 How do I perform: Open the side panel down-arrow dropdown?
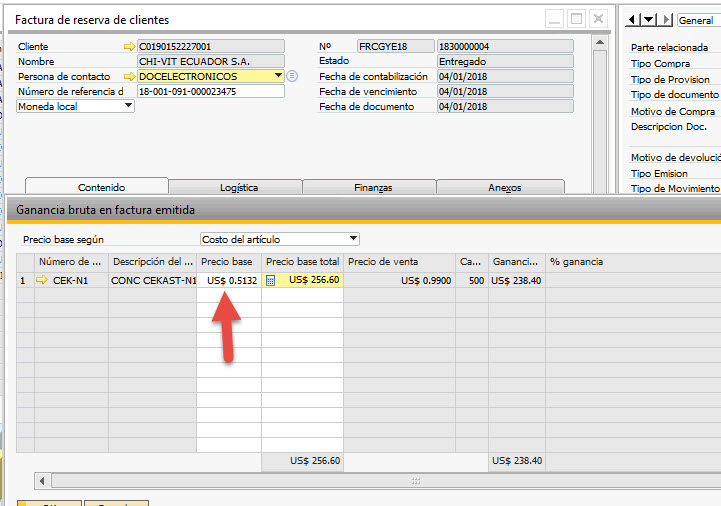[649, 20]
